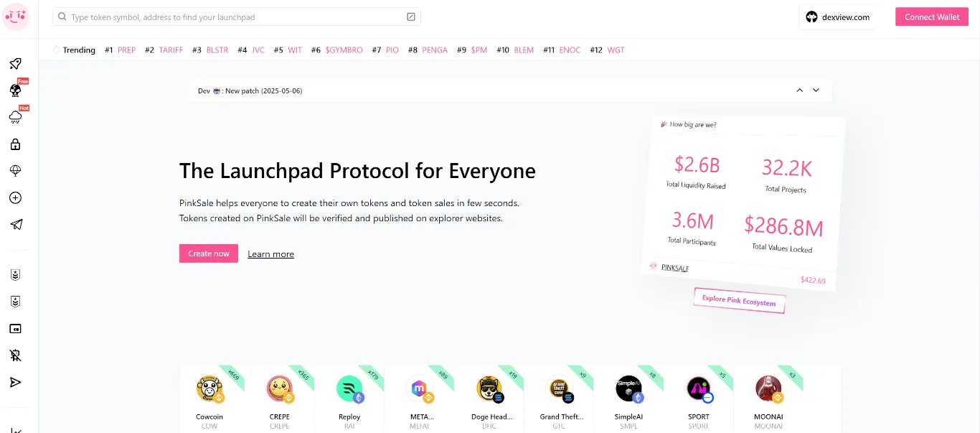Open trending token #10 BLEM

pyautogui.click(x=515, y=50)
